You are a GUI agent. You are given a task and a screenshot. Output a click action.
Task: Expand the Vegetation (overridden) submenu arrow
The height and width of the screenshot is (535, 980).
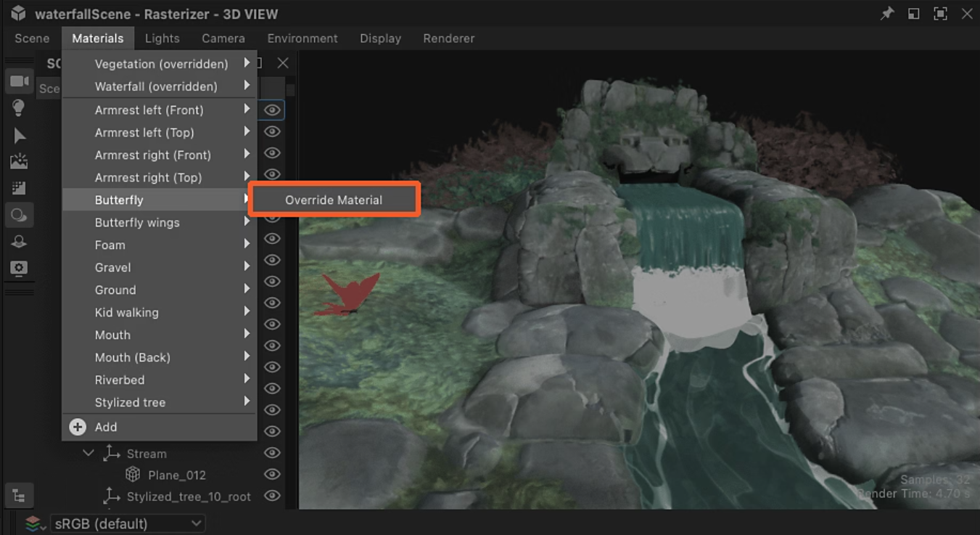tap(247, 63)
